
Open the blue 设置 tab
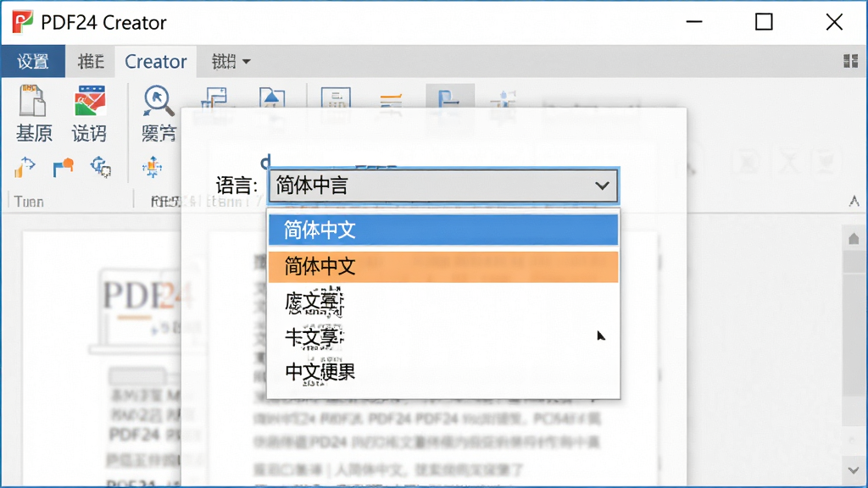(33, 61)
